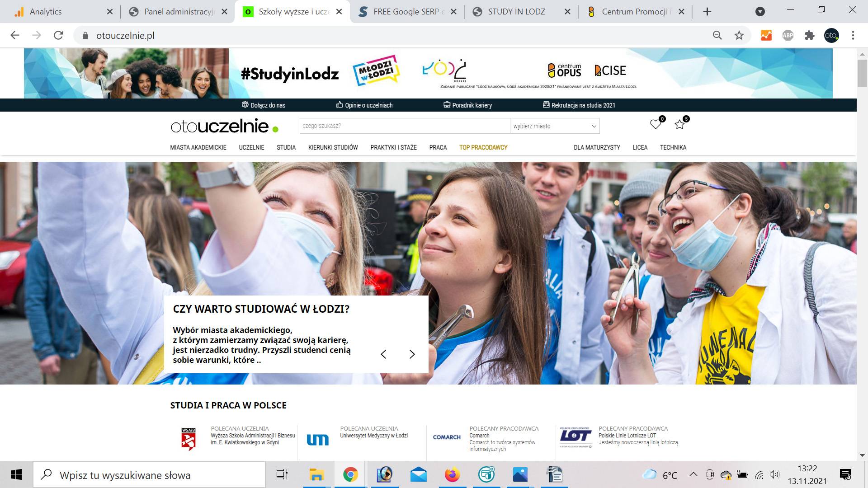868x488 pixels.
Task: Reload the page with refresh icon
Action: pos(58,35)
